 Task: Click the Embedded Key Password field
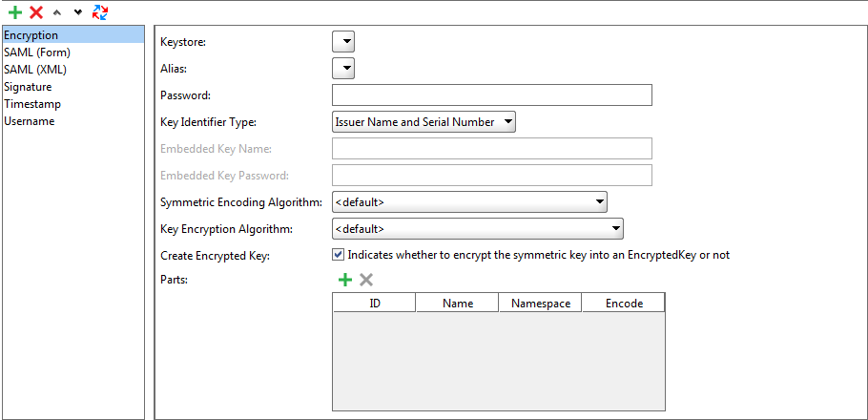pyautogui.click(x=492, y=175)
